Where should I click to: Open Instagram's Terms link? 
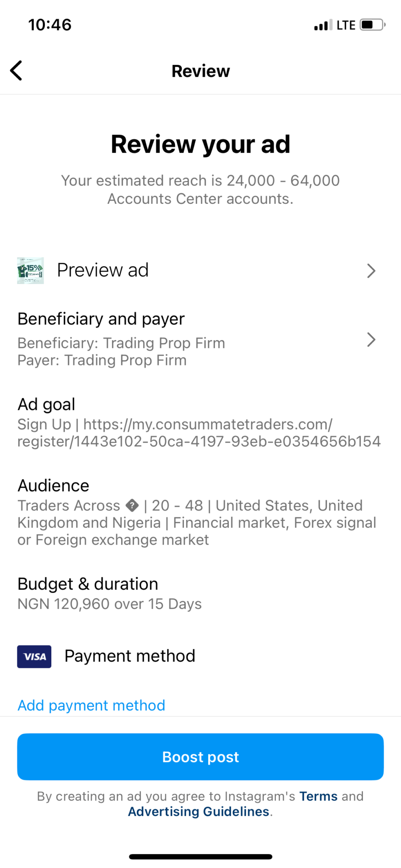[318, 796]
